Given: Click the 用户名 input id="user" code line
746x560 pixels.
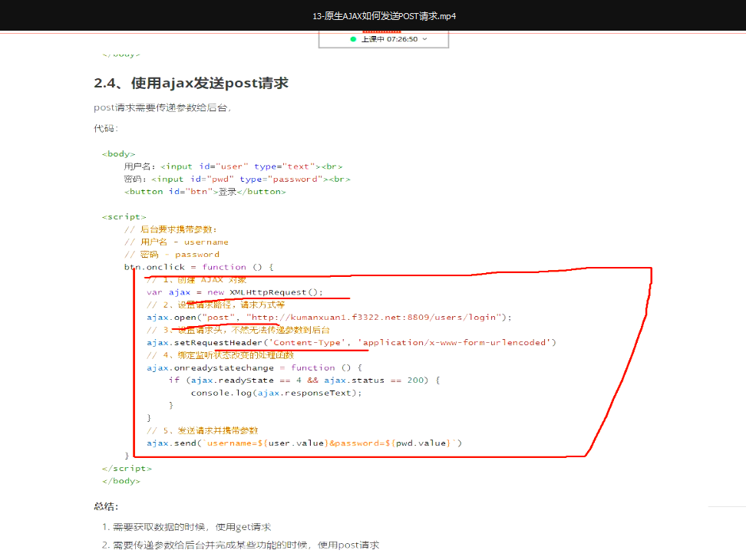Looking at the screenshot, I should (x=233, y=166).
